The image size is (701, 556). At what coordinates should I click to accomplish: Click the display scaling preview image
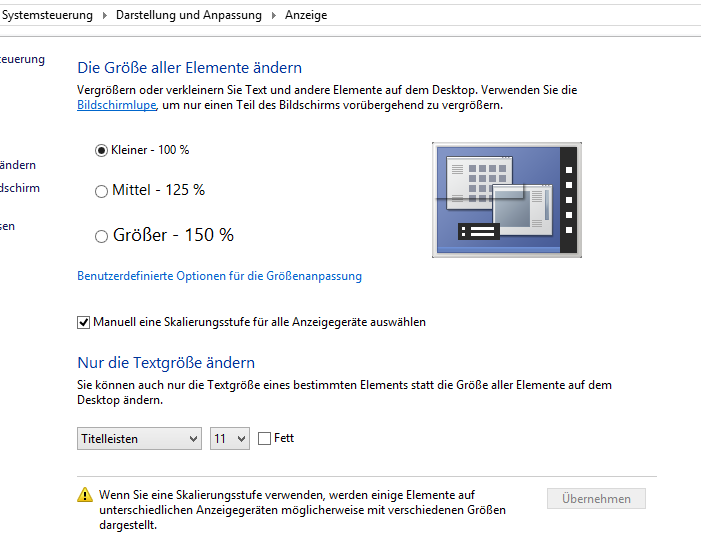click(507, 200)
